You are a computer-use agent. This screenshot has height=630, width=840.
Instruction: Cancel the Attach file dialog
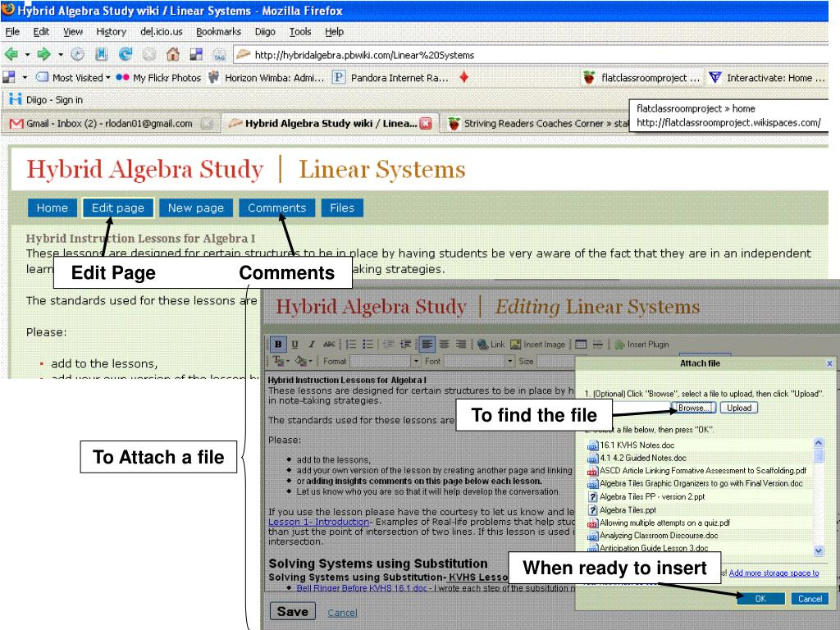[810, 599]
